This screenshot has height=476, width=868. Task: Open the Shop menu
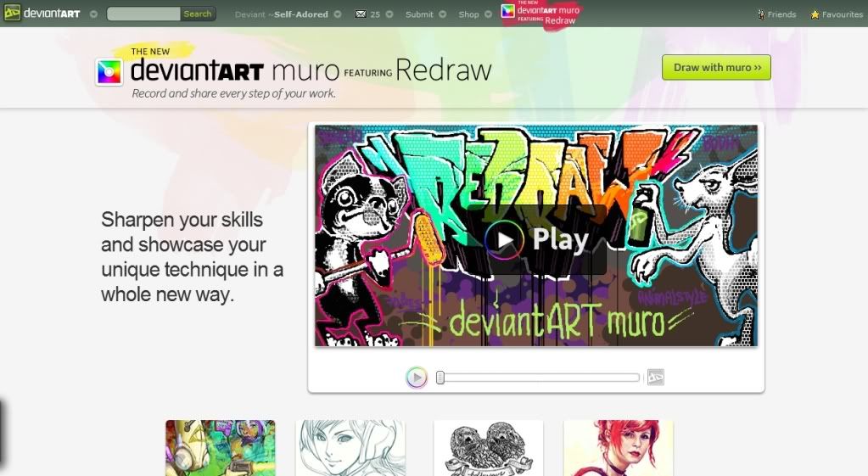coord(468,14)
